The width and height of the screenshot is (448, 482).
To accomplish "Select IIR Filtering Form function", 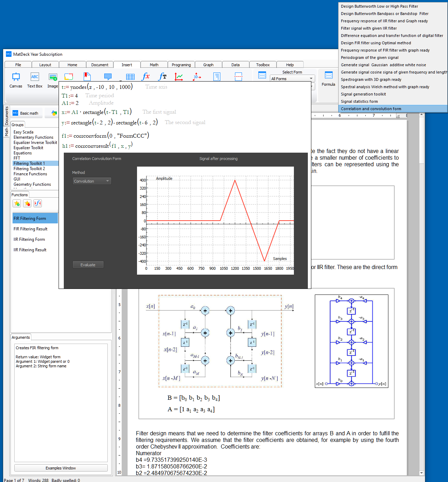I will (29, 239).
